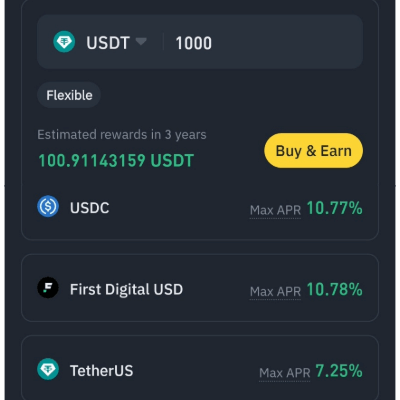400x400 pixels.
Task: Select the USDC row name
Action: tap(90, 208)
